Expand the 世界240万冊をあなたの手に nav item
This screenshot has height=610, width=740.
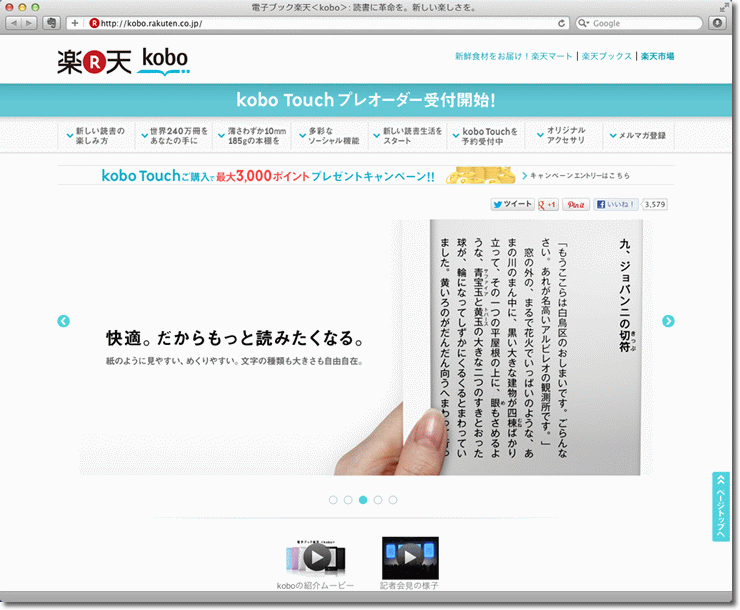click(174, 136)
